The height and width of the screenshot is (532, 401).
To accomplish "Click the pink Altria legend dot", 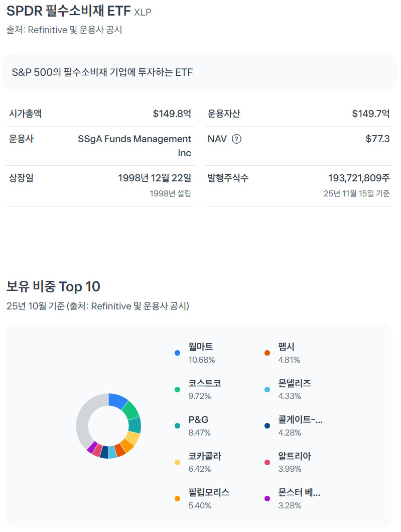I will tap(267, 462).
